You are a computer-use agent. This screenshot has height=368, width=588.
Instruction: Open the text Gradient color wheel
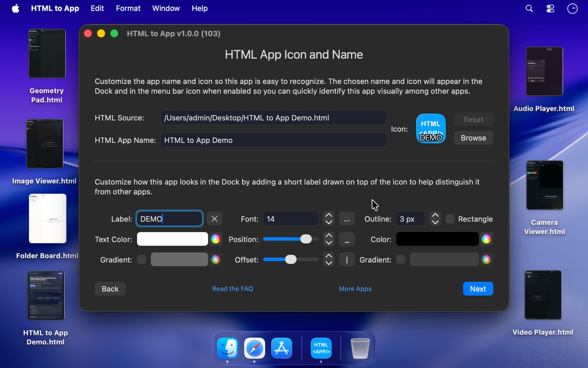click(216, 259)
